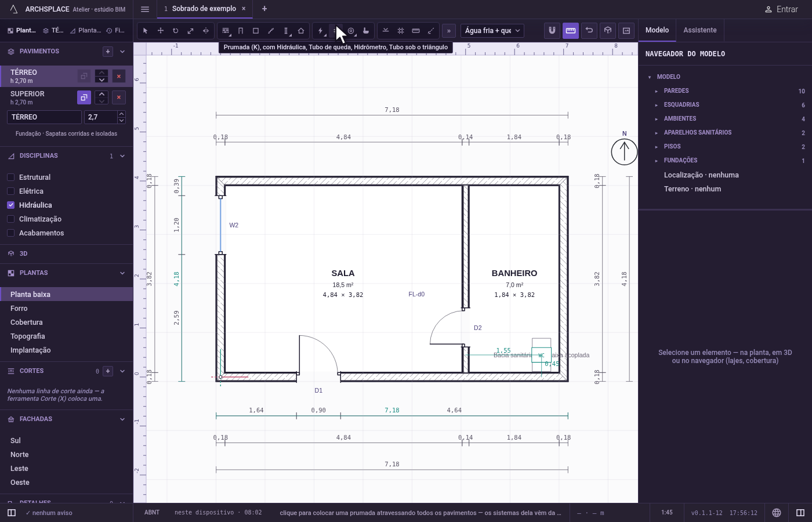Viewport: 812px width, 522px height.
Task: Switch to the Assistente tab
Action: pos(699,30)
